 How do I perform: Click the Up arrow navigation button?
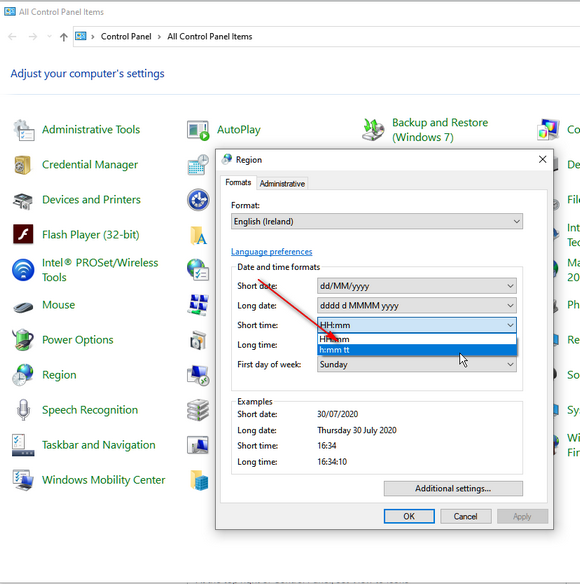[64, 37]
